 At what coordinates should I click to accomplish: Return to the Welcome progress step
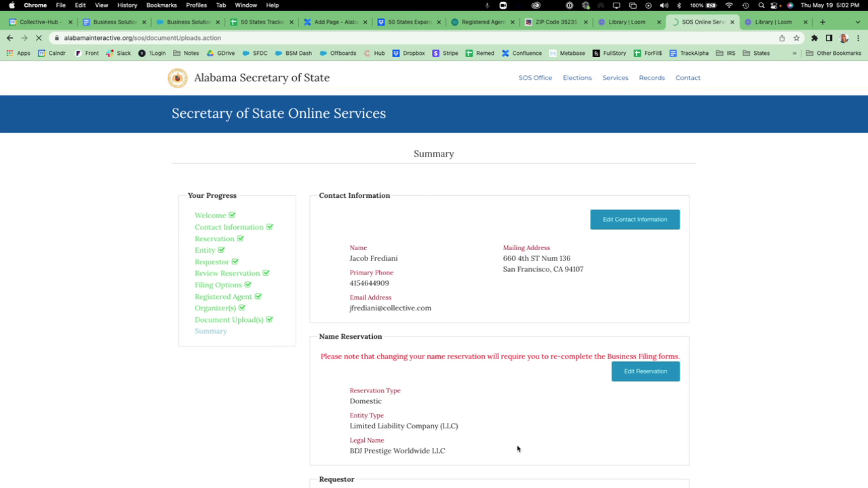click(210, 216)
